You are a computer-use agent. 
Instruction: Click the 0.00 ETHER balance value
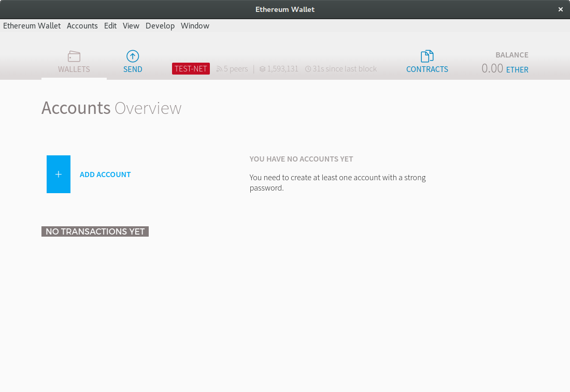click(505, 68)
